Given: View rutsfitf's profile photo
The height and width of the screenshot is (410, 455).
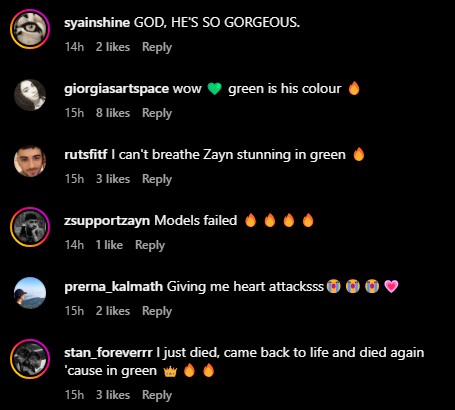Looking at the screenshot, I should coord(30,161).
